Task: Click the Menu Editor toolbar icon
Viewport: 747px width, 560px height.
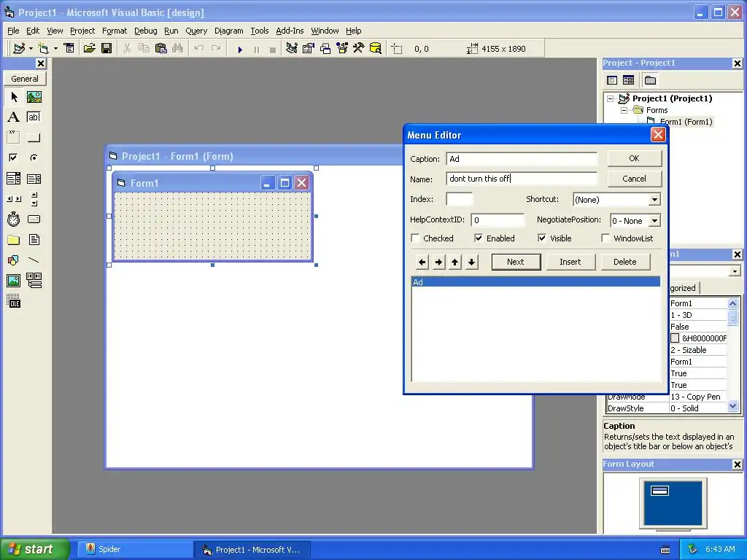Action: pyautogui.click(x=69, y=48)
